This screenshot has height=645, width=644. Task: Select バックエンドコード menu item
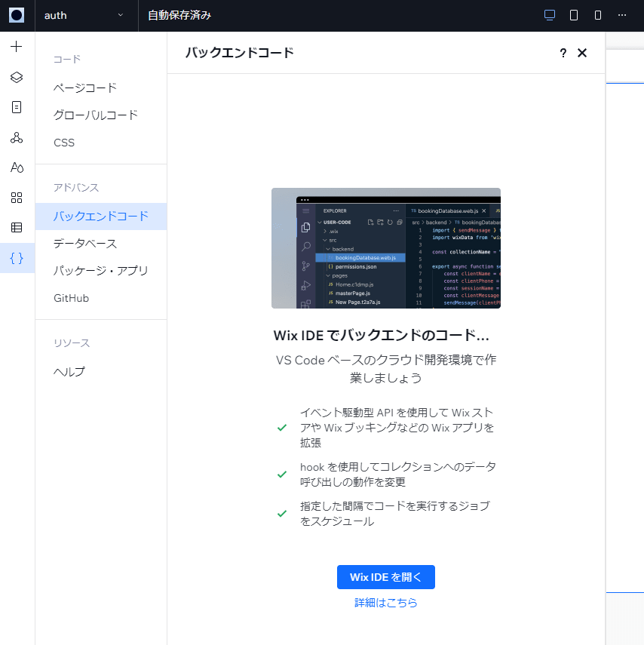point(101,216)
